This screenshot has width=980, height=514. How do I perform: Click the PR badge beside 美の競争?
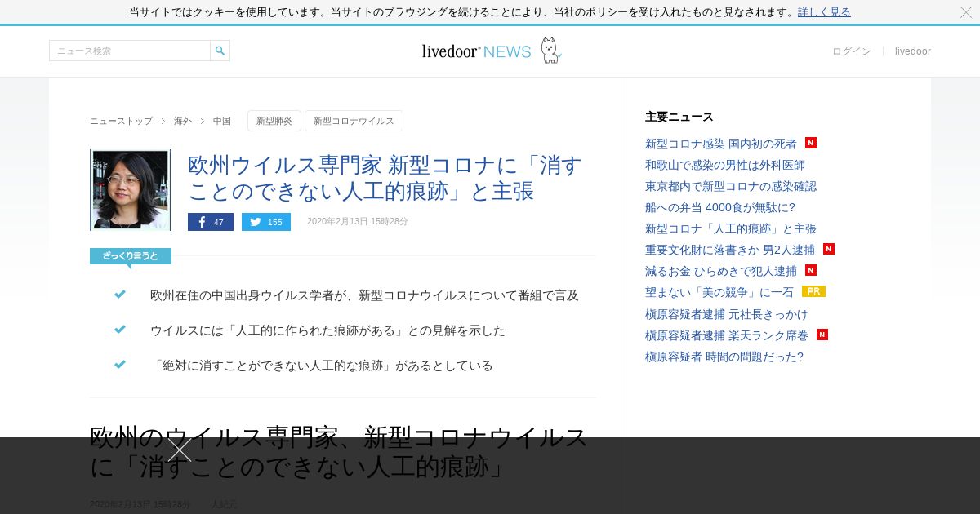pyautogui.click(x=813, y=291)
